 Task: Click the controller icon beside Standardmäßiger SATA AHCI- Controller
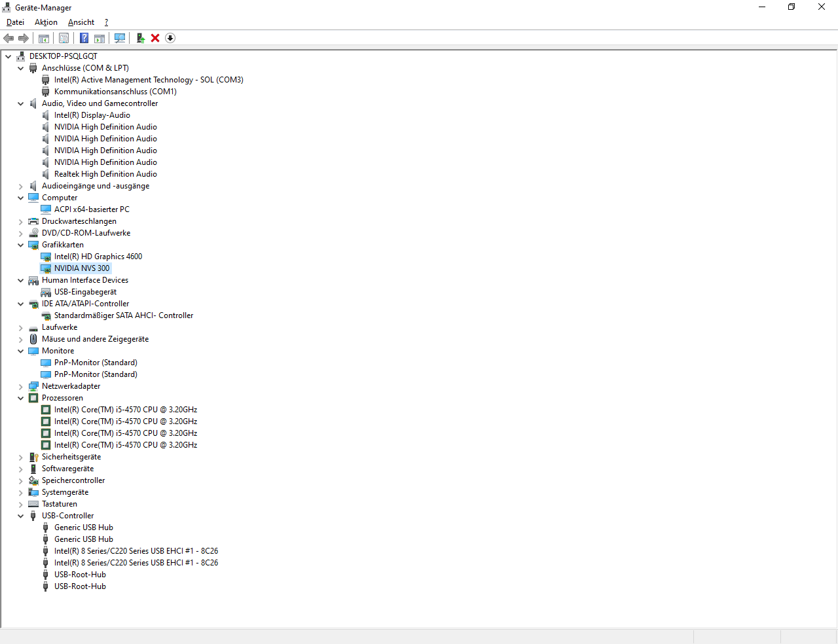point(46,315)
